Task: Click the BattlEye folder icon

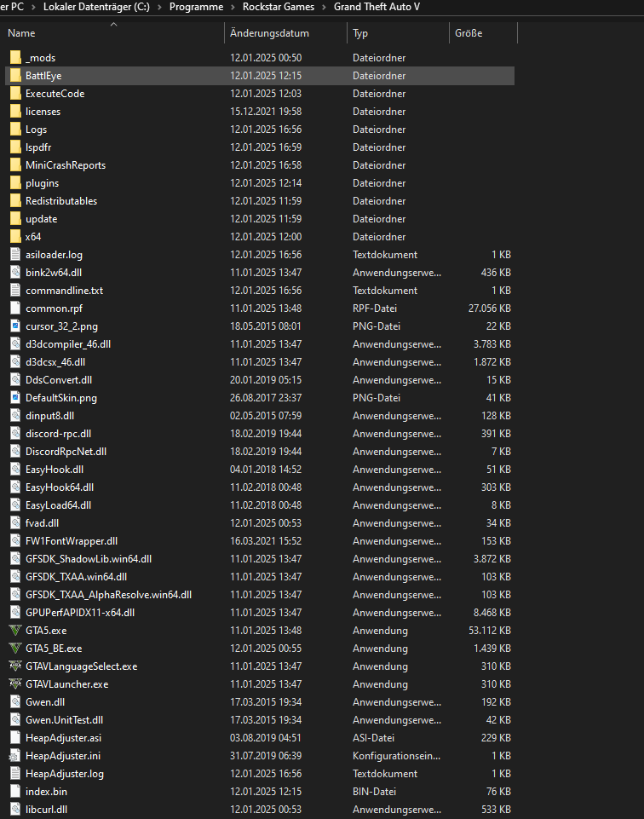Action: [15, 75]
